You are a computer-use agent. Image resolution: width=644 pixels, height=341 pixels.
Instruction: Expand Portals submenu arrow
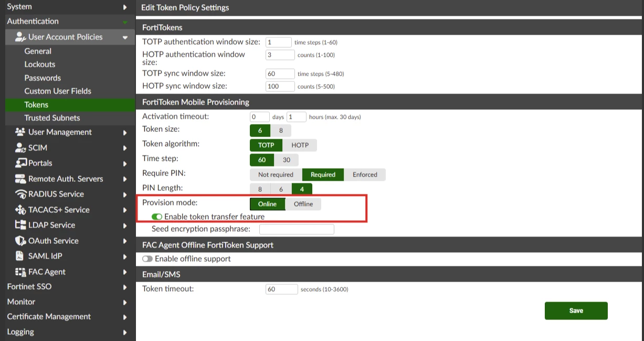tap(125, 163)
